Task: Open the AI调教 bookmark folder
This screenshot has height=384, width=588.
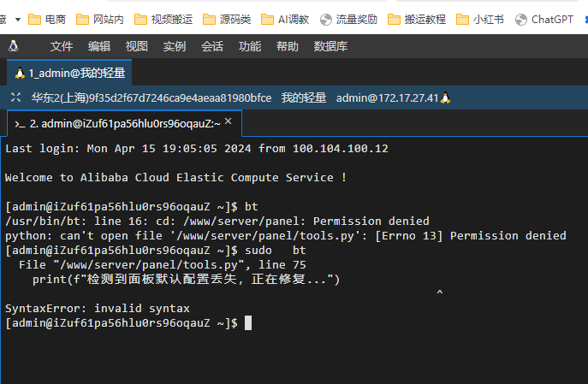Action: pyautogui.click(x=285, y=19)
